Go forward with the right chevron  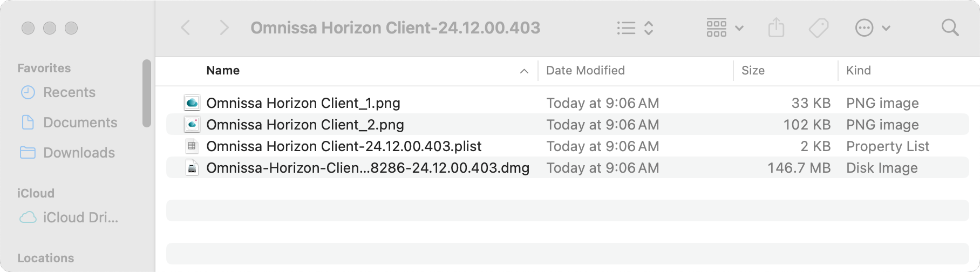pyautogui.click(x=224, y=28)
